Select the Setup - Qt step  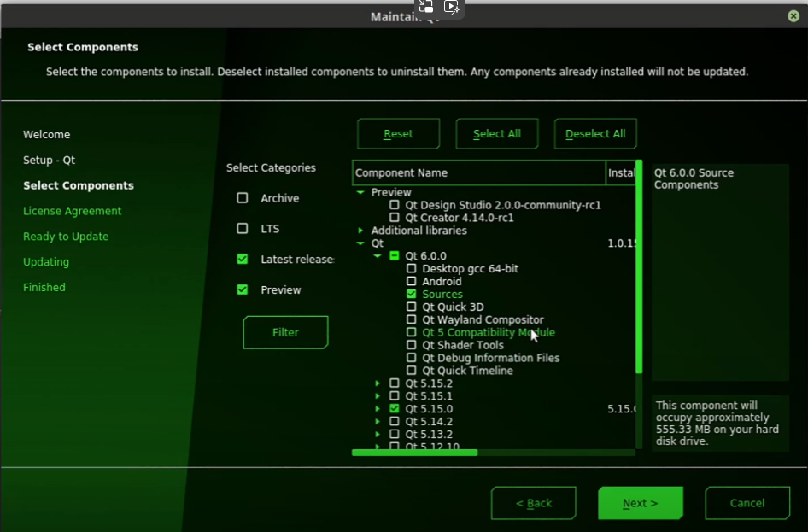point(49,161)
